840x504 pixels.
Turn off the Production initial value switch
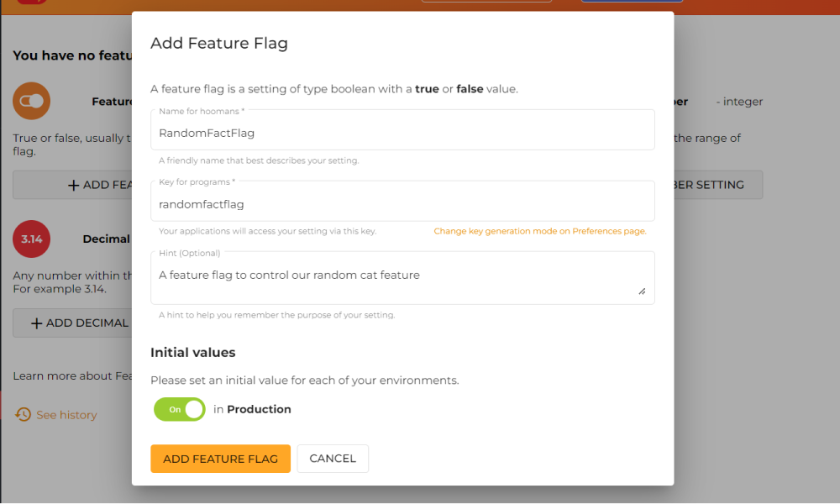(179, 409)
